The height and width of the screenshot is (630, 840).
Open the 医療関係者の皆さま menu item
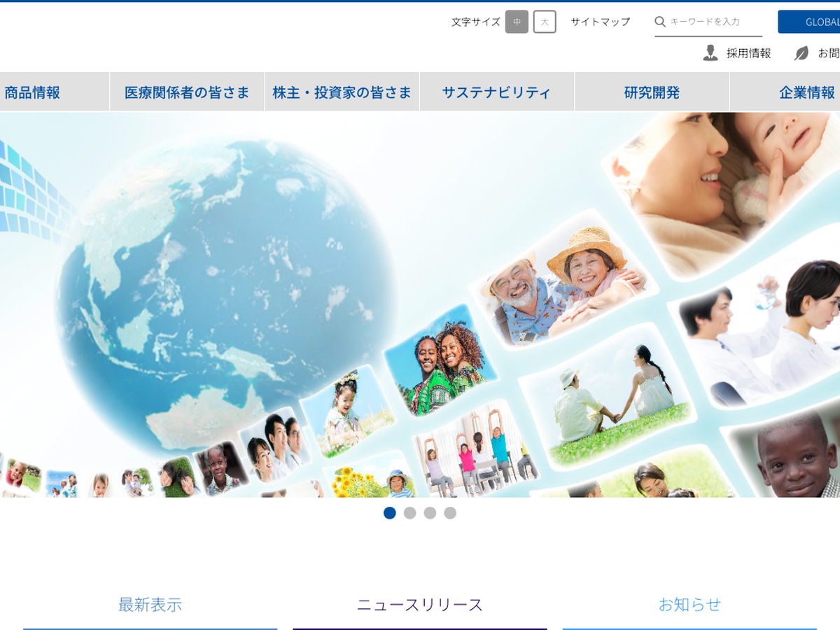[x=187, y=92]
